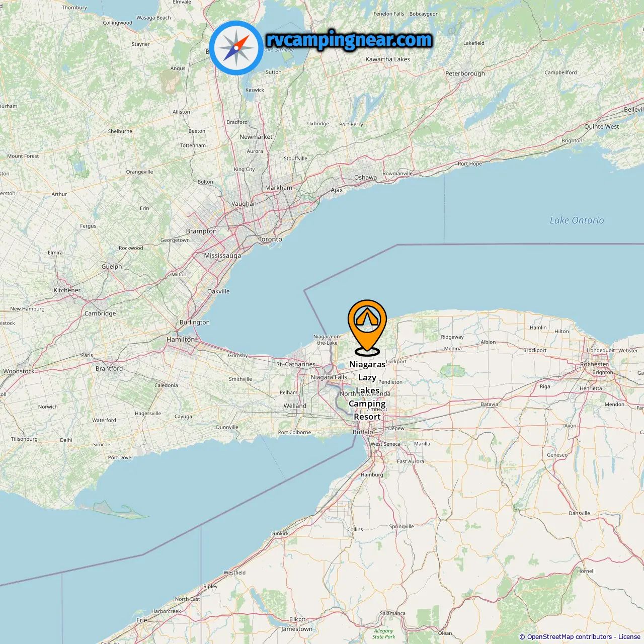Image resolution: width=644 pixels, height=644 pixels.
Task: Click the Brantford city label
Action: click(x=109, y=368)
